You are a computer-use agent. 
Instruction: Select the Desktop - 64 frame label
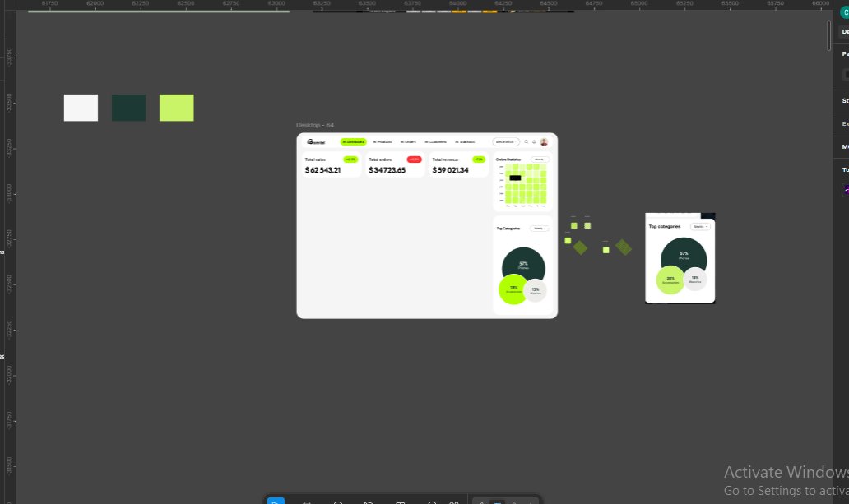314,125
